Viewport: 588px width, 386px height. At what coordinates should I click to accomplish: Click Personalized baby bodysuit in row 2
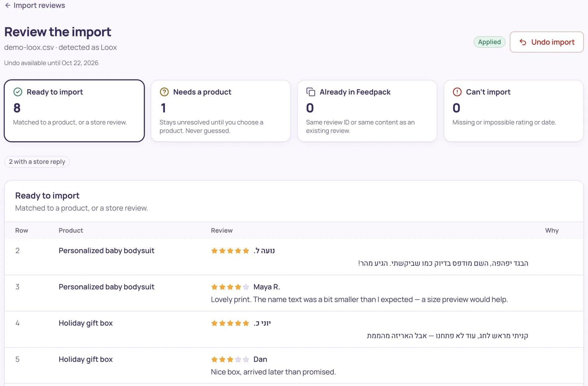107,251
